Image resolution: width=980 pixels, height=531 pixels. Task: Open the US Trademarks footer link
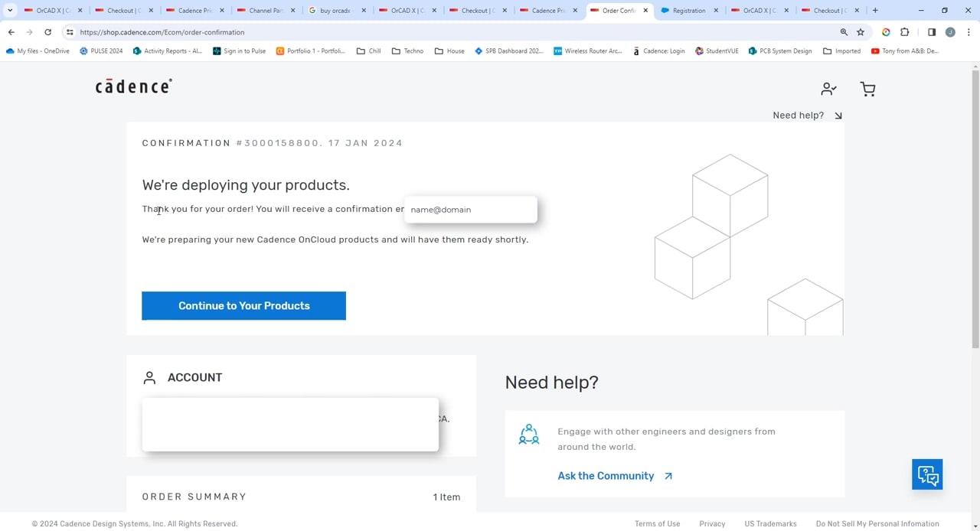tap(770, 524)
